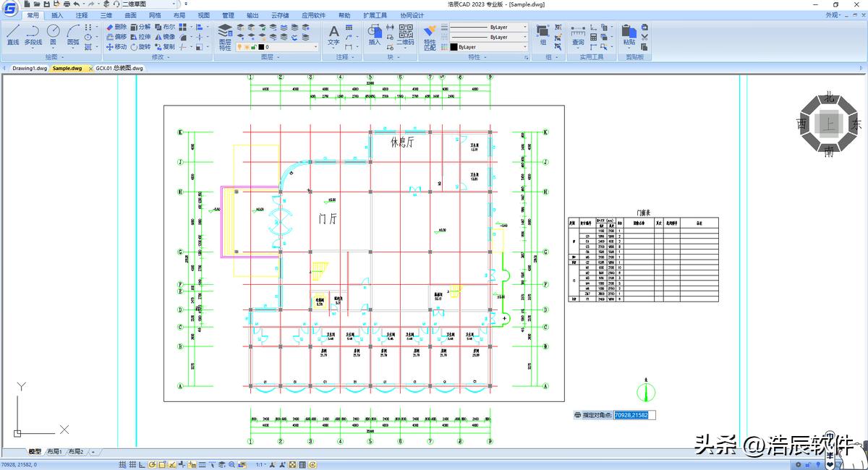Toggle object snap in status bar
Image resolution: width=868 pixels, height=470 pixels.
pyautogui.click(x=162, y=465)
